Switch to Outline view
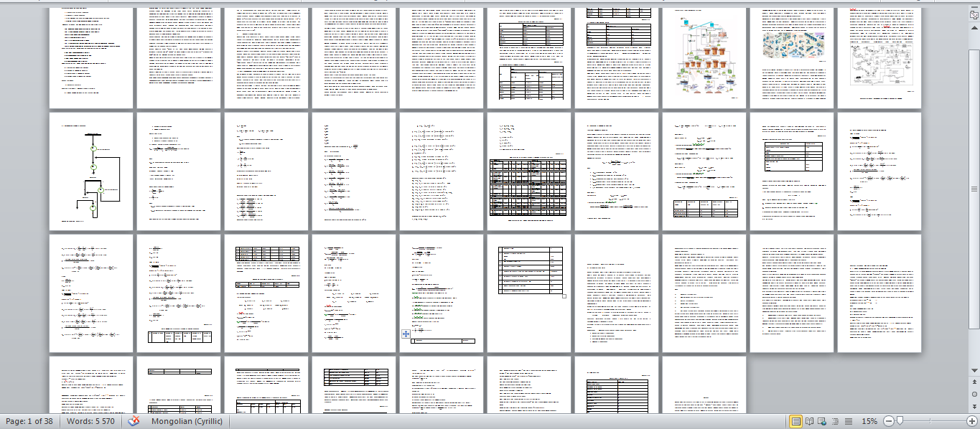This screenshot has width=980, height=429. point(835,421)
